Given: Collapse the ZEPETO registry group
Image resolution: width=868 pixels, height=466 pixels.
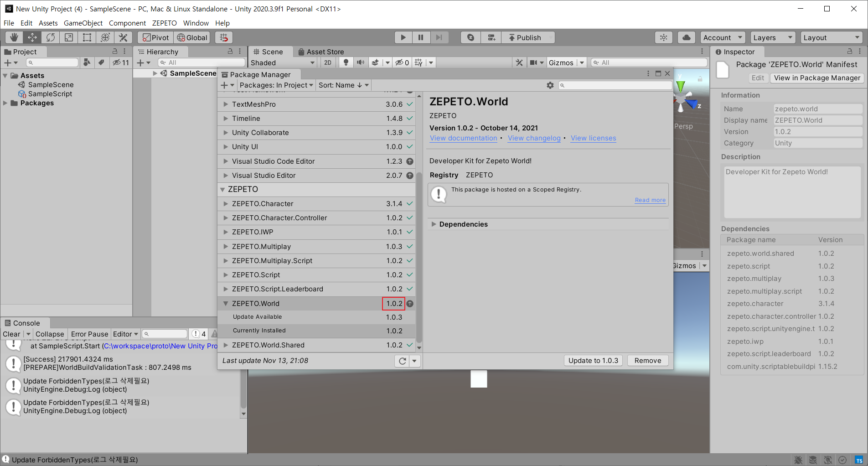Looking at the screenshot, I should (222, 189).
